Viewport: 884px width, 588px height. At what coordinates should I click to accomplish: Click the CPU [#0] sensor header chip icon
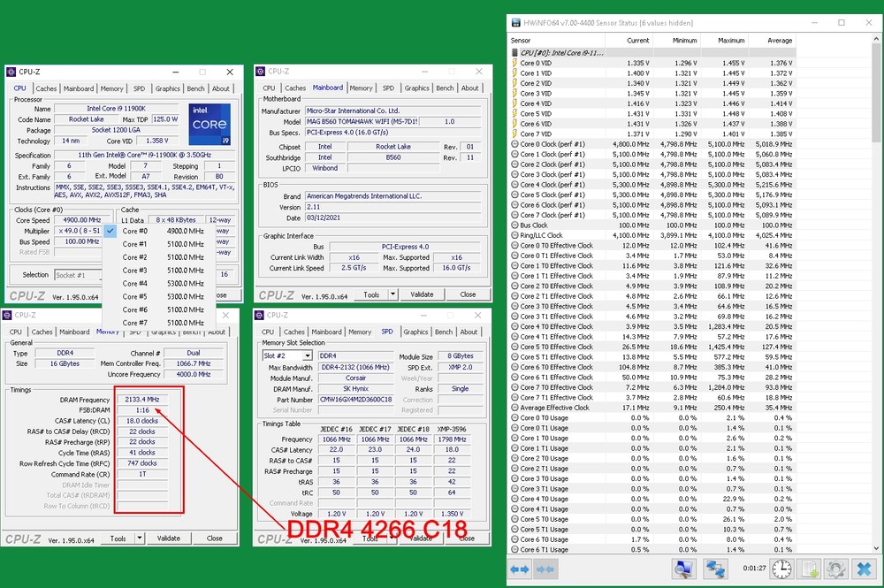514,52
